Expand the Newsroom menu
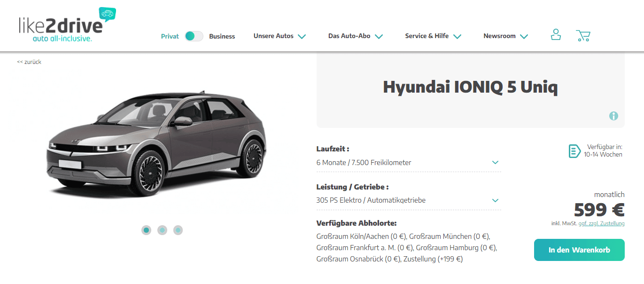Image resolution: width=644 pixels, height=284 pixels. 499,36
